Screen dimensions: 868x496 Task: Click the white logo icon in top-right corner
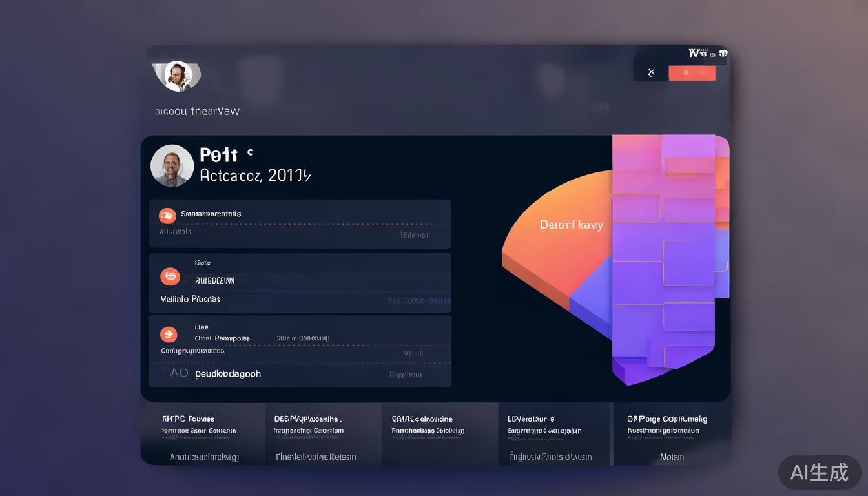tap(707, 53)
